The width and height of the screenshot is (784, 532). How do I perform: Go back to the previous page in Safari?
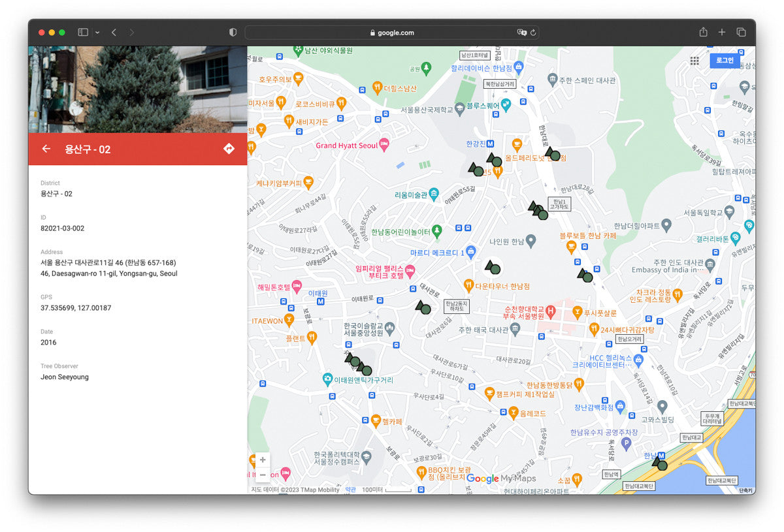114,32
